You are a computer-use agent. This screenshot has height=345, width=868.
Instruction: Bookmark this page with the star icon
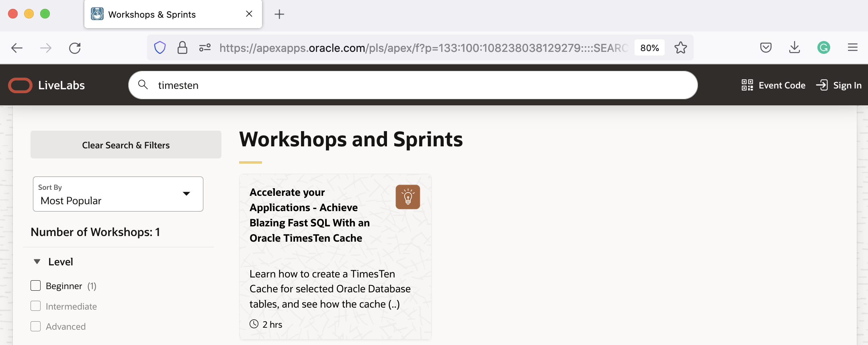[x=681, y=48]
